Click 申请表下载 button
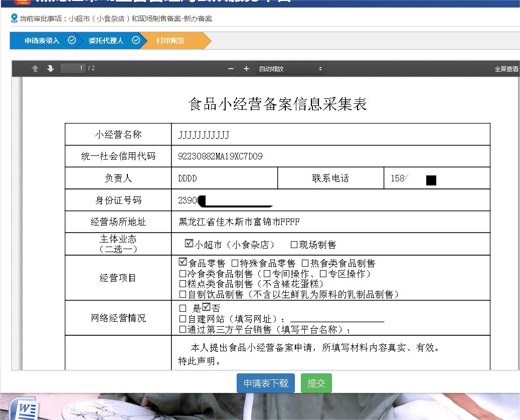Screen dimensions: 520x420 coord(266,383)
